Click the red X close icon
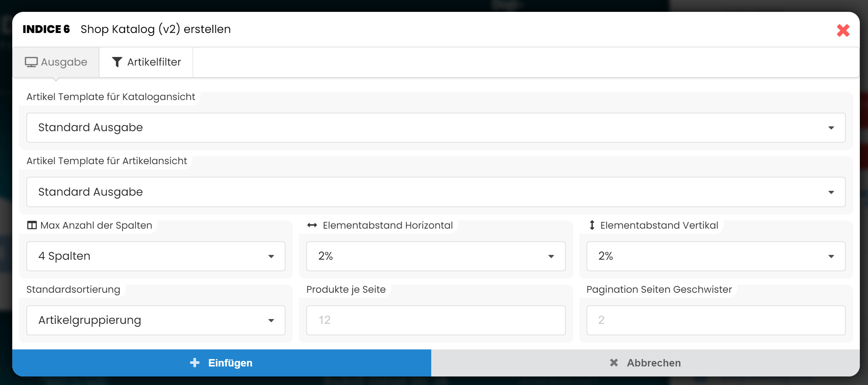 tap(843, 30)
